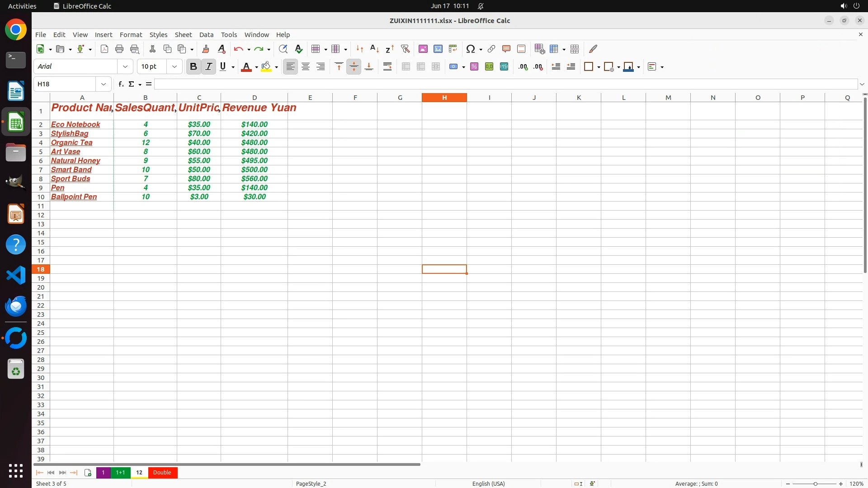
Task: Expand the Name Box H18 dropdown
Action: [x=104, y=84]
